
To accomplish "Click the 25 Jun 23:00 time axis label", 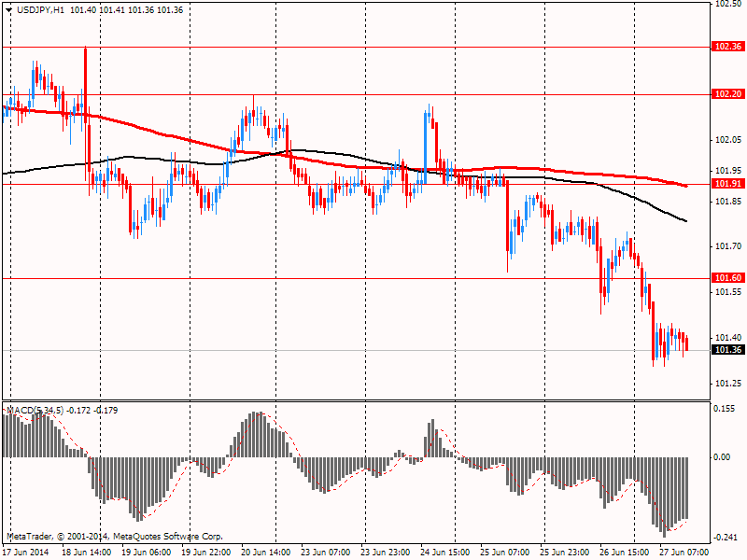I will [565, 553].
